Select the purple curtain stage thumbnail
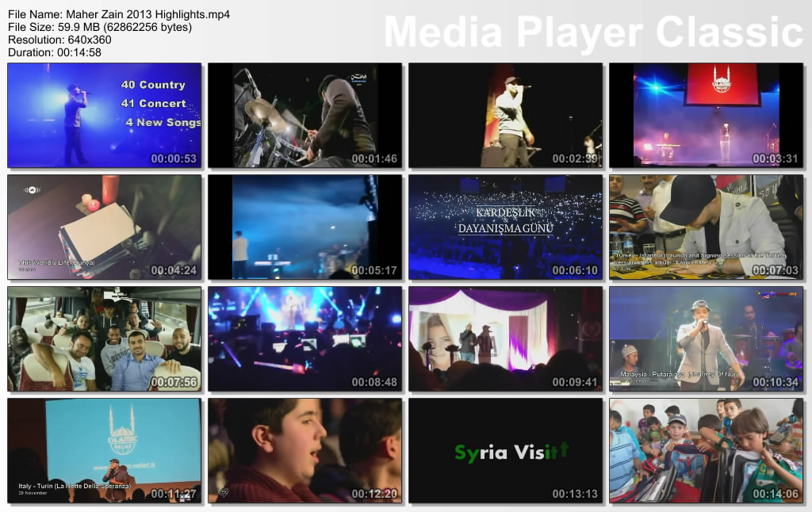The width and height of the screenshot is (812, 512). click(506, 338)
